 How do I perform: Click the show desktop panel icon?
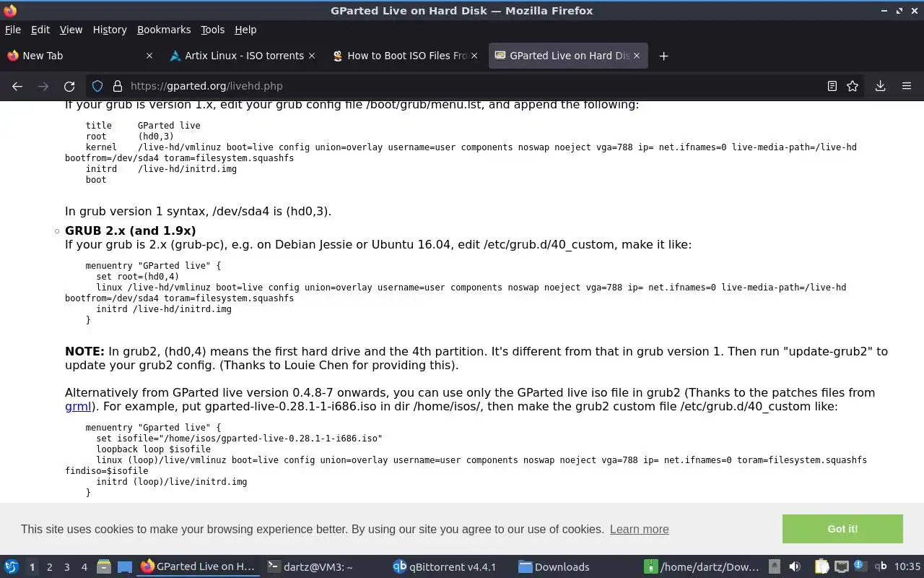[x=124, y=566]
